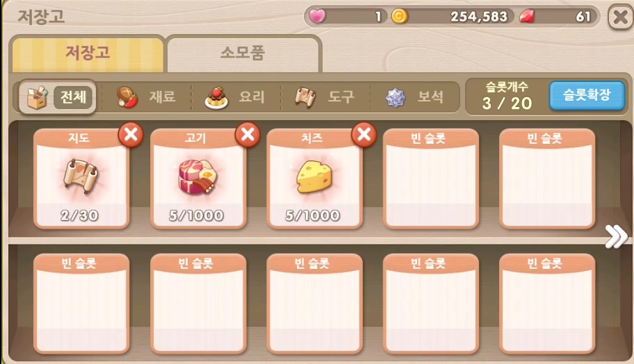Select the first empty 빈 슬롯 in bottom row

click(x=81, y=304)
